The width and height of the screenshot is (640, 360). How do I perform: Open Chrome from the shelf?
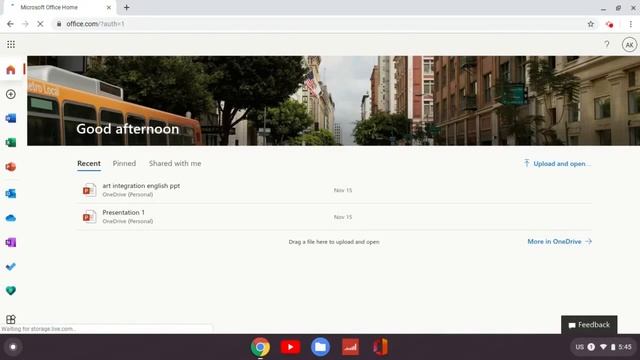coord(260,347)
